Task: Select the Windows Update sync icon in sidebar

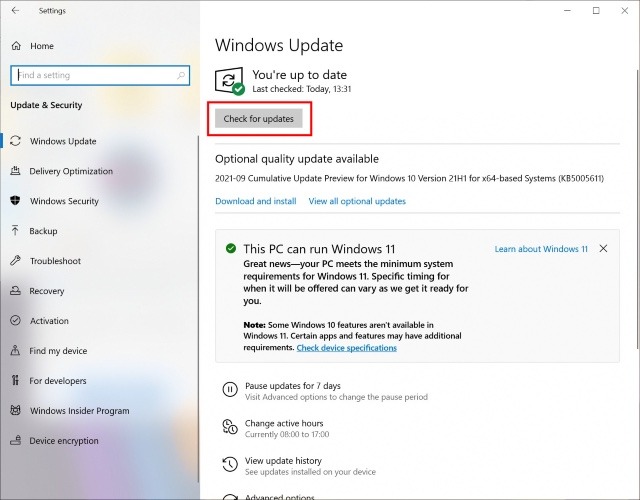Action: (x=16, y=141)
